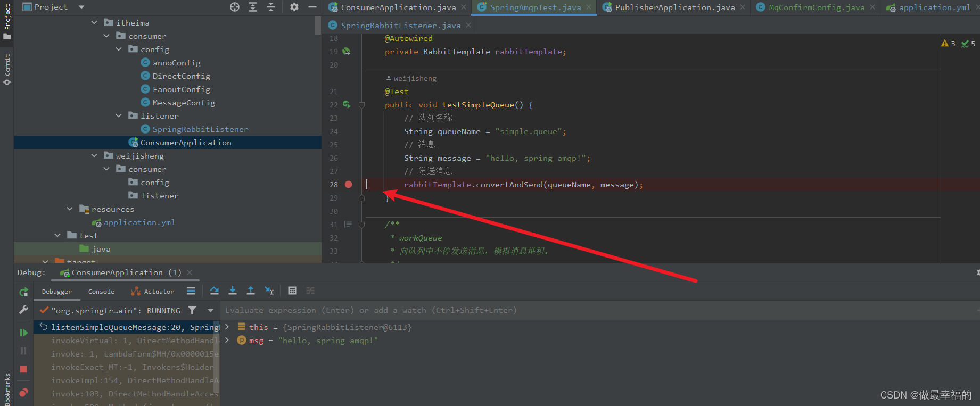The height and width of the screenshot is (406, 980).
Task: Open the Actuator tab
Action: click(152, 292)
